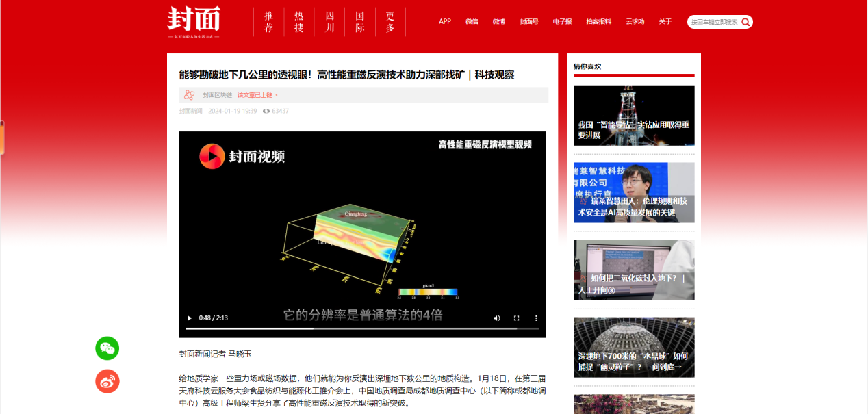Click the blockchain icon beside 封面区块链
Image resolution: width=868 pixels, height=414 pixels.
pyautogui.click(x=190, y=95)
